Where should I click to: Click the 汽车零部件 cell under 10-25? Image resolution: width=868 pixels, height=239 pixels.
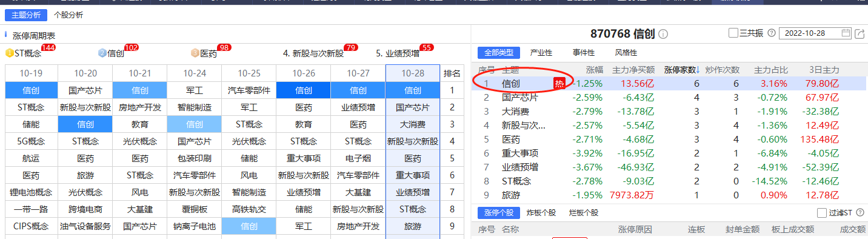click(x=249, y=90)
